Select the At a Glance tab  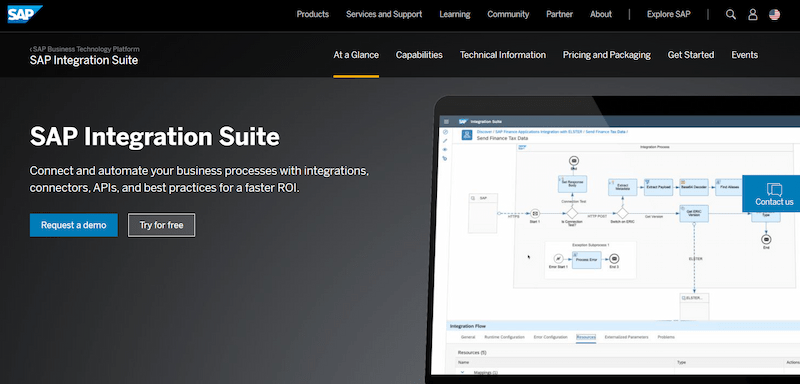point(356,55)
